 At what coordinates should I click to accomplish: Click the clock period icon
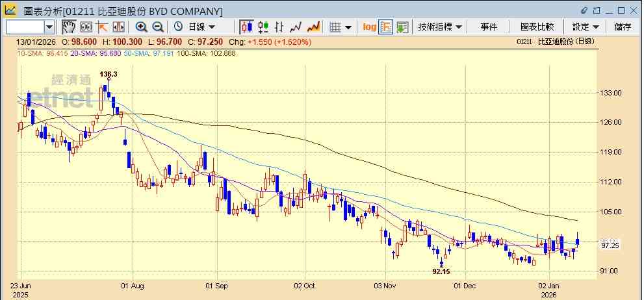[178, 27]
